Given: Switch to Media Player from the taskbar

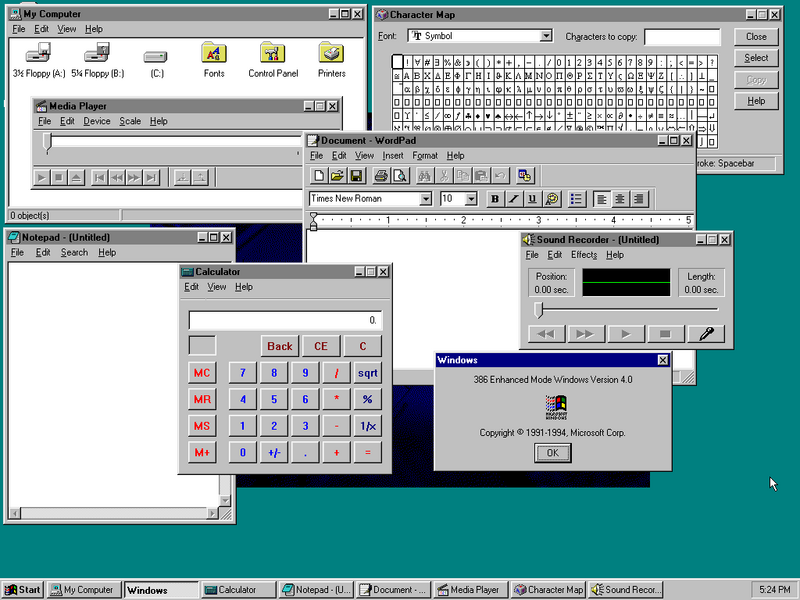Looking at the screenshot, I should 471,590.
